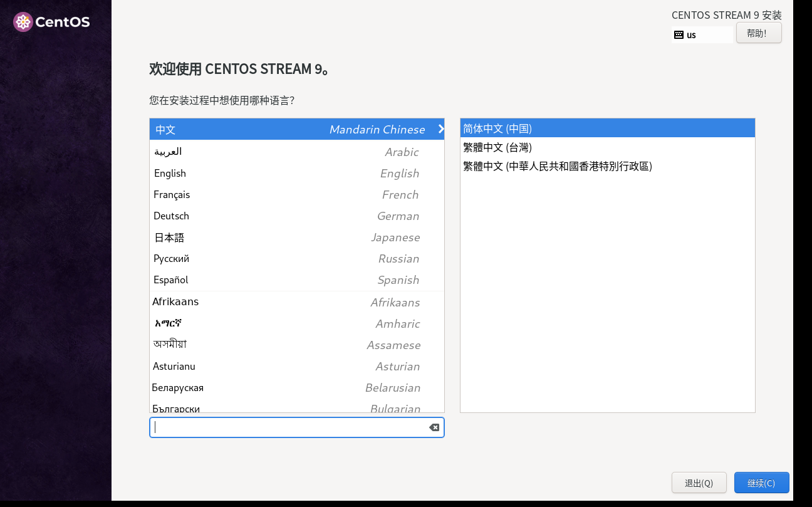This screenshot has width=812, height=507.
Task: Choose Беларуская Belarusian language
Action: (x=297, y=387)
